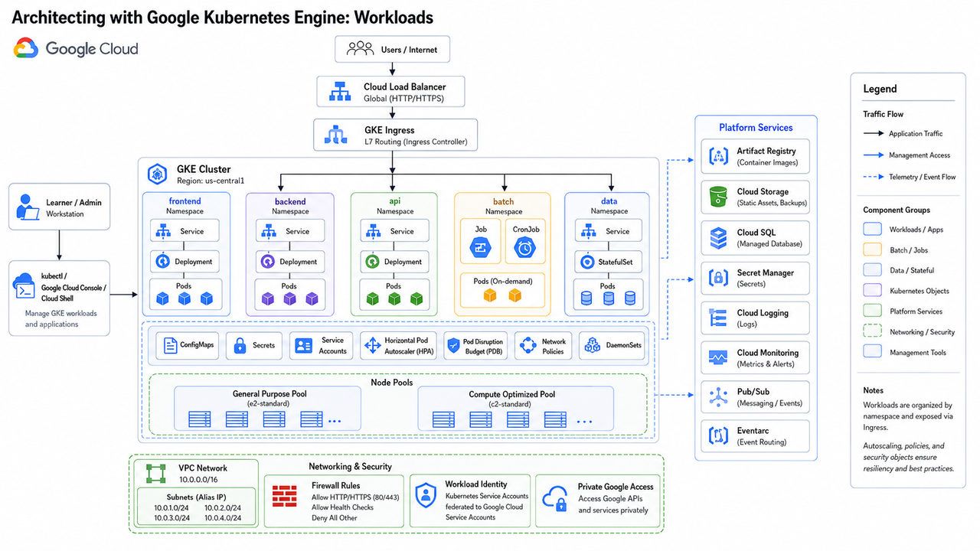This screenshot has height=551, width=980.
Task: Click the Private Google Access cloud lock icon
Action: point(554,500)
